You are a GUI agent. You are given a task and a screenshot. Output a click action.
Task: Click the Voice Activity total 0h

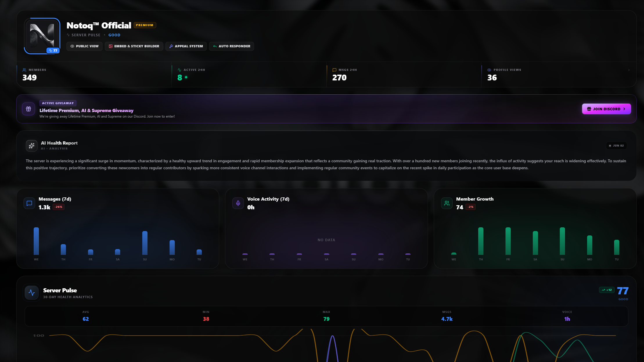coord(251,207)
